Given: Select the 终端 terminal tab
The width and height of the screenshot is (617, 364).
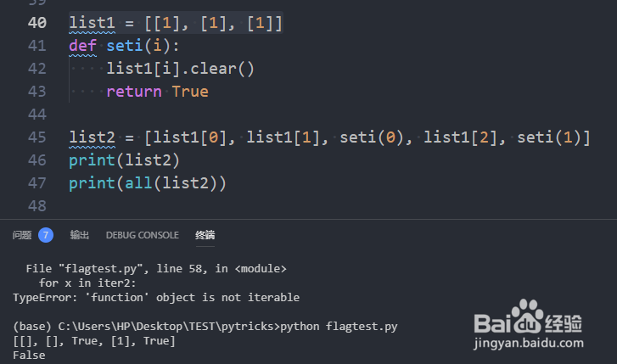Looking at the screenshot, I should 205,235.
